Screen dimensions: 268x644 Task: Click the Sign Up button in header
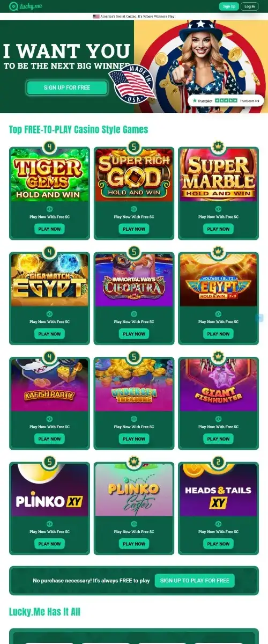(229, 6)
